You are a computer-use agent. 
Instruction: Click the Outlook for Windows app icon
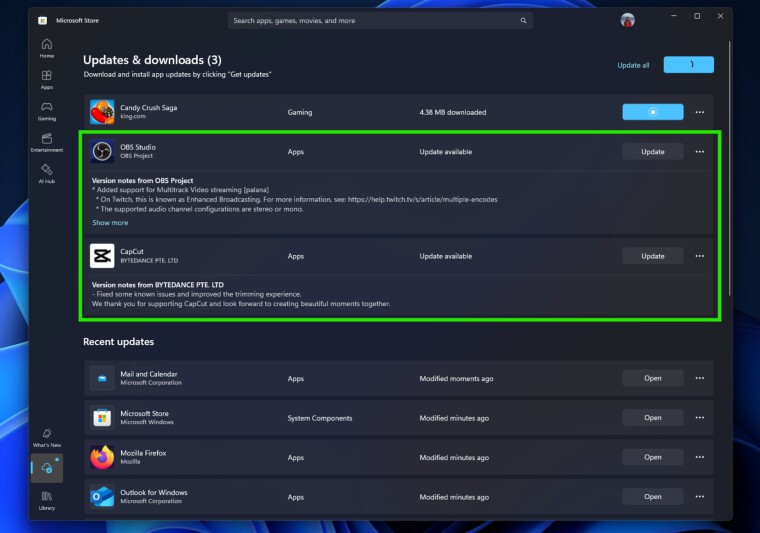pyautogui.click(x=102, y=497)
